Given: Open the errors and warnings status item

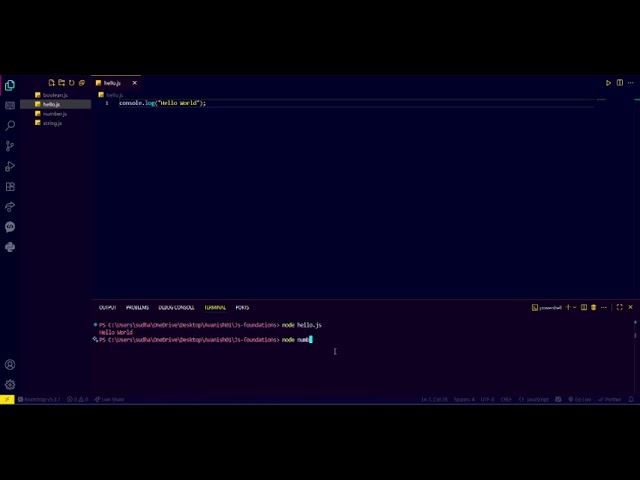Looking at the screenshot, I should [77, 399].
